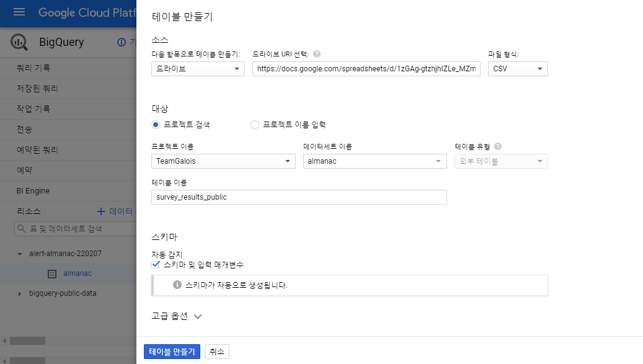Open the CSV file format dropdown
Image resolution: width=643 pixels, height=364 pixels.
[x=518, y=69]
